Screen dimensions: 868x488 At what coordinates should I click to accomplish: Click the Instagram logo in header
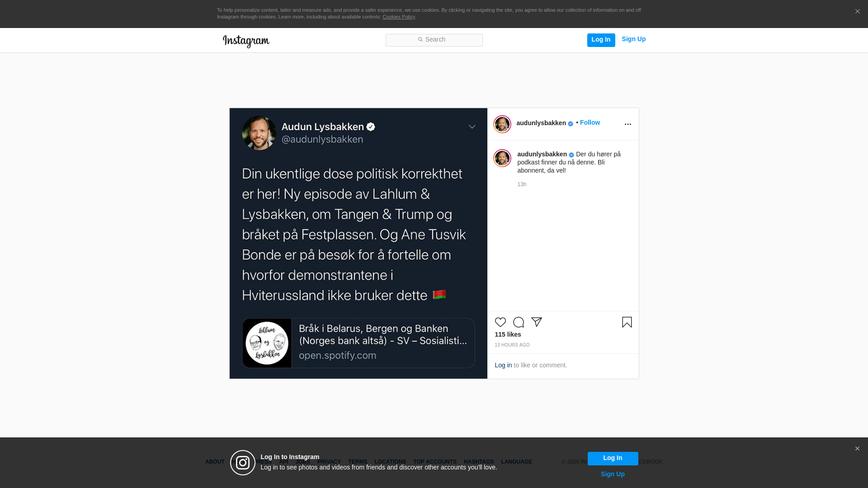246,41
